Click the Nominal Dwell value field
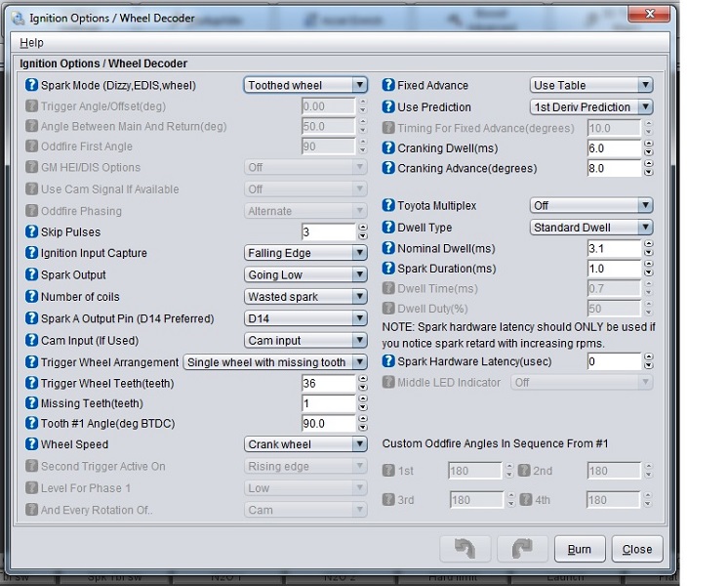The image size is (728, 586). pyautogui.click(x=613, y=249)
